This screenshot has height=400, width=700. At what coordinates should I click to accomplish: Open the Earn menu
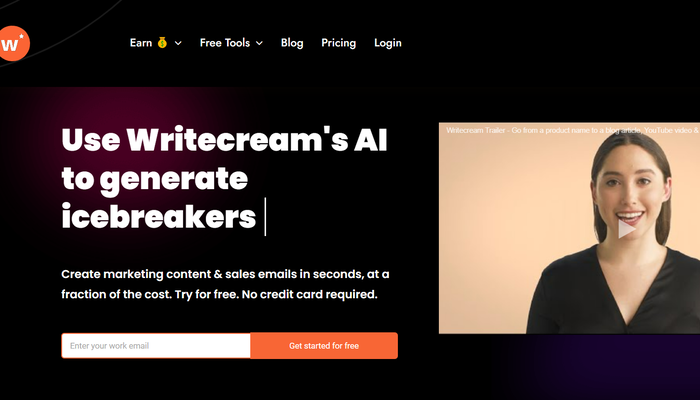(x=141, y=43)
